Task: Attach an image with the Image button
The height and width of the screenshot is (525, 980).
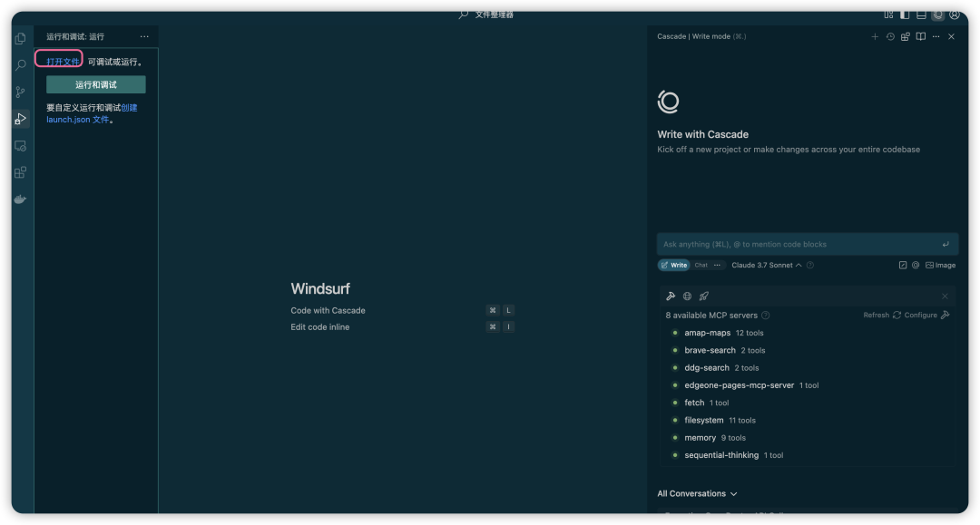Action: pos(941,266)
